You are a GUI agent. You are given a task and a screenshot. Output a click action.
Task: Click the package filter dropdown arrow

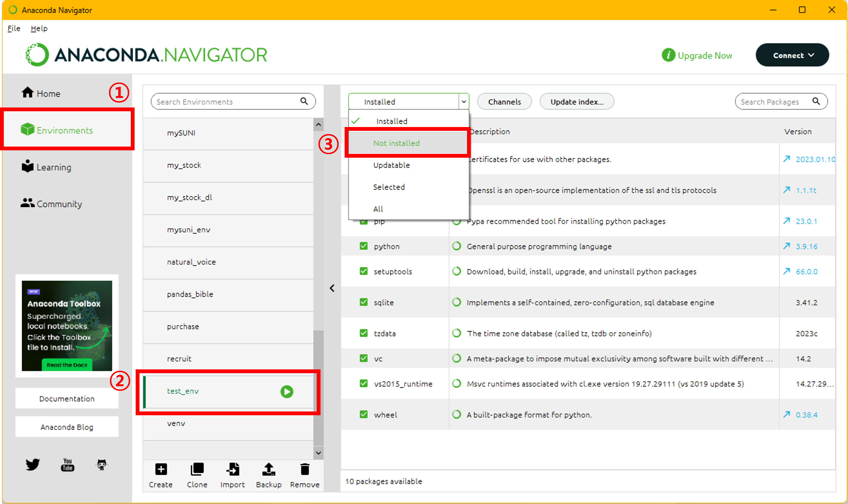click(x=464, y=101)
